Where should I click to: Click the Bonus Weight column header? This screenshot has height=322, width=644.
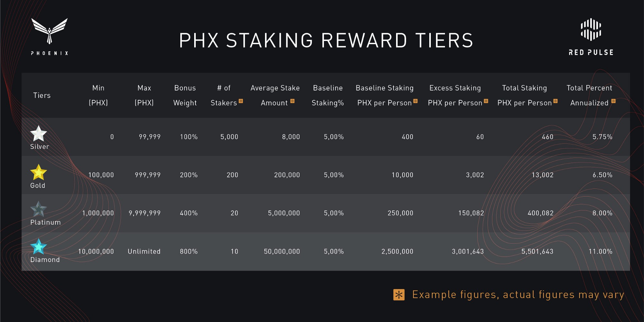coord(185,95)
